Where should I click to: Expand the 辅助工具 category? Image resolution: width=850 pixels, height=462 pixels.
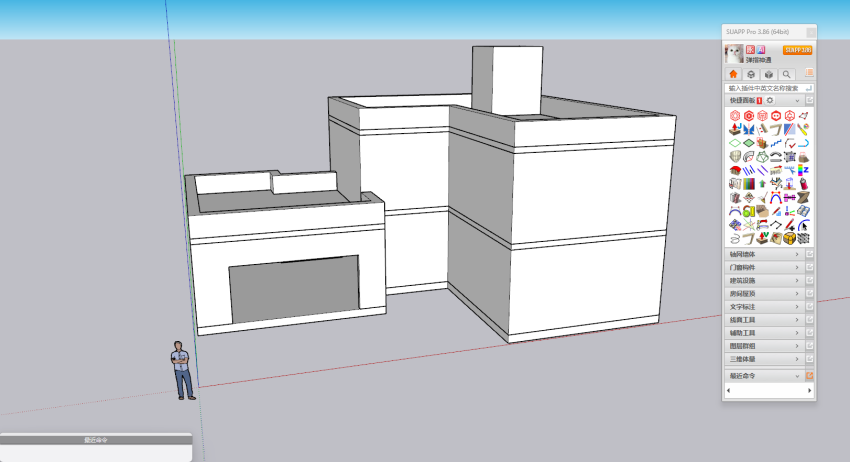[764, 332]
